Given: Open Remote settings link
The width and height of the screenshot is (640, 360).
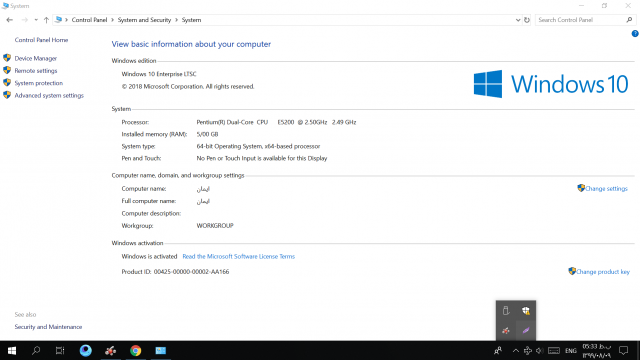Looking at the screenshot, I should point(36,71).
